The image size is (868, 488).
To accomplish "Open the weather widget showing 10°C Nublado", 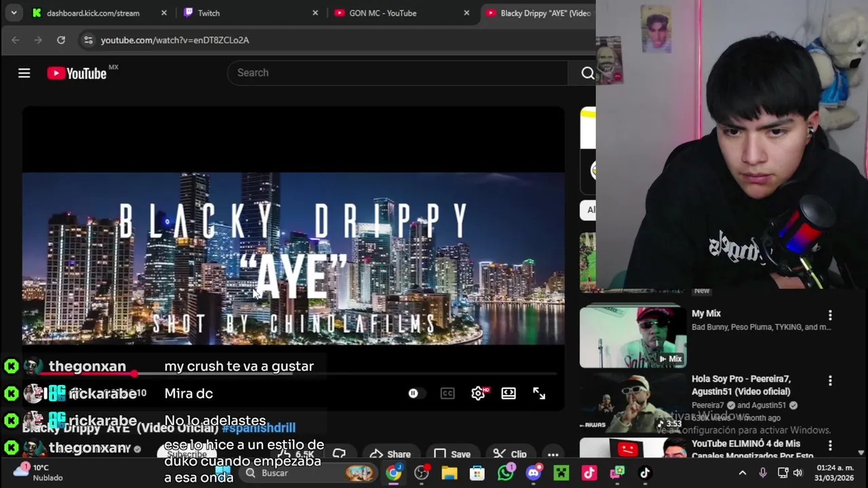I will [39, 472].
